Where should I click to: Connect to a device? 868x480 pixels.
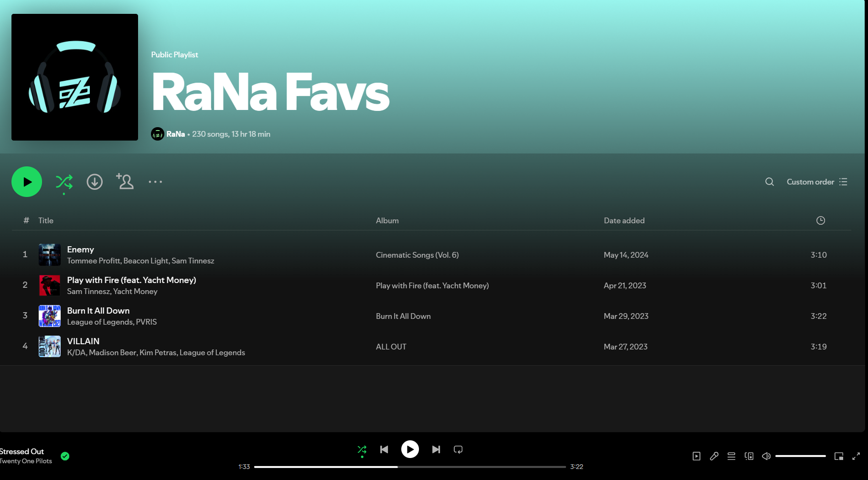(x=749, y=456)
